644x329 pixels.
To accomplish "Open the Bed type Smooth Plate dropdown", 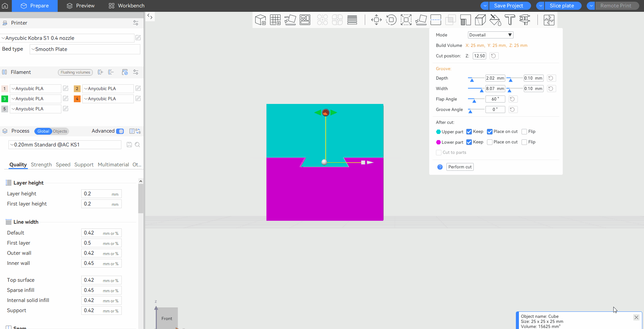I will click(x=85, y=49).
